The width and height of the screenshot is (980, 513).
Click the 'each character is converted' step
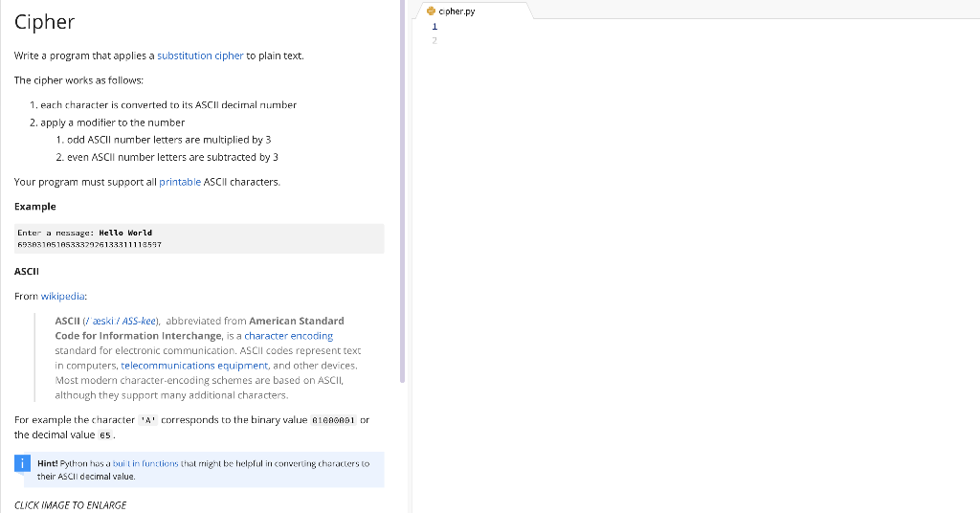click(168, 105)
